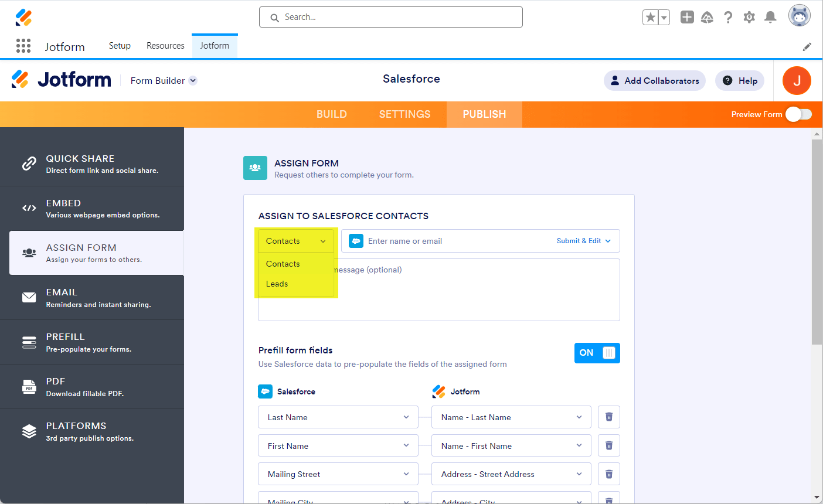Click the Salesforce favorites star icon
This screenshot has width=823, height=504.
click(x=650, y=18)
